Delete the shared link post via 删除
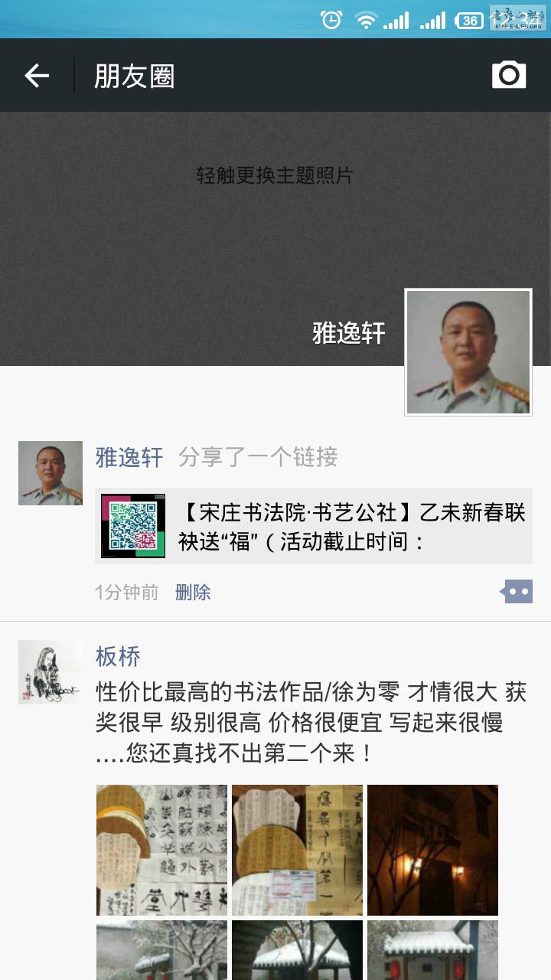 (x=193, y=593)
